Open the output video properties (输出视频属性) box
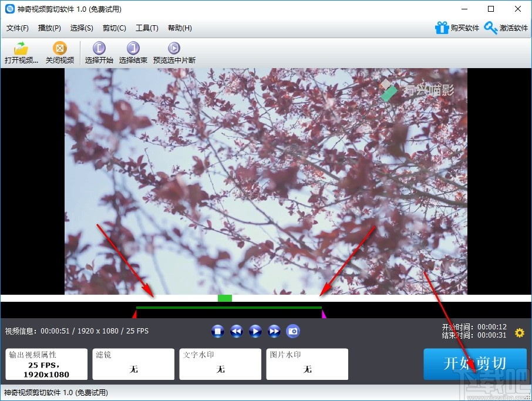The image size is (532, 401). (46, 364)
